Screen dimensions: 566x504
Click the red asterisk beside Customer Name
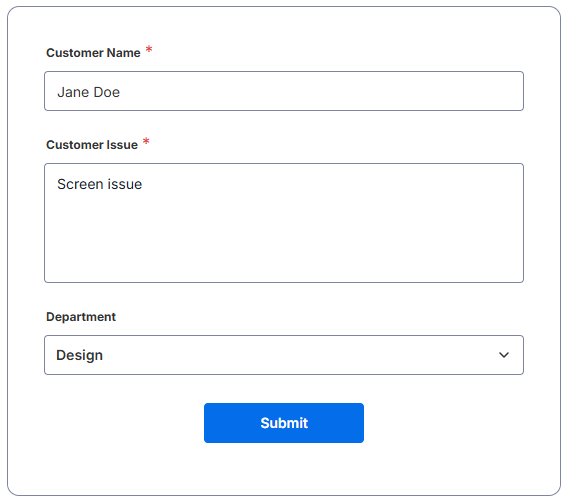click(149, 49)
